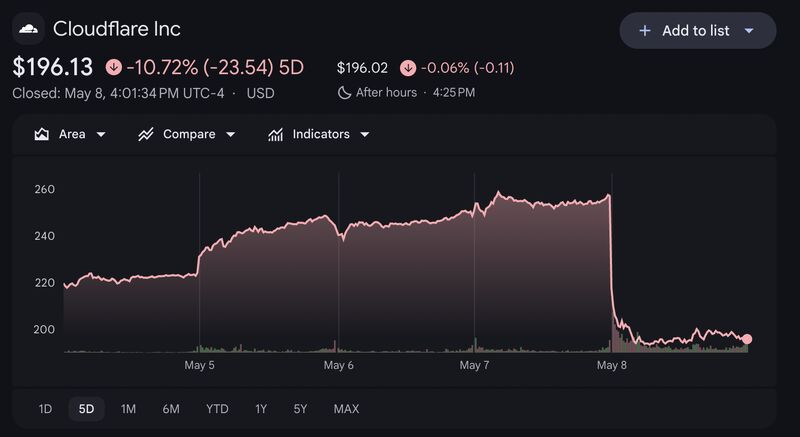Click the Add to list button
This screenshot has width=800, height=437.
(x=698, y=31)
